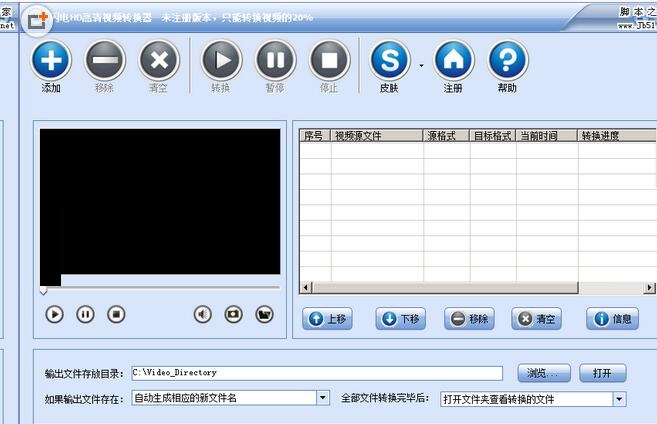The width and height of the screenshot is (657, 424).
Task: Click the file list horizontal scrollbar thumb
Action: pos(445,287)
